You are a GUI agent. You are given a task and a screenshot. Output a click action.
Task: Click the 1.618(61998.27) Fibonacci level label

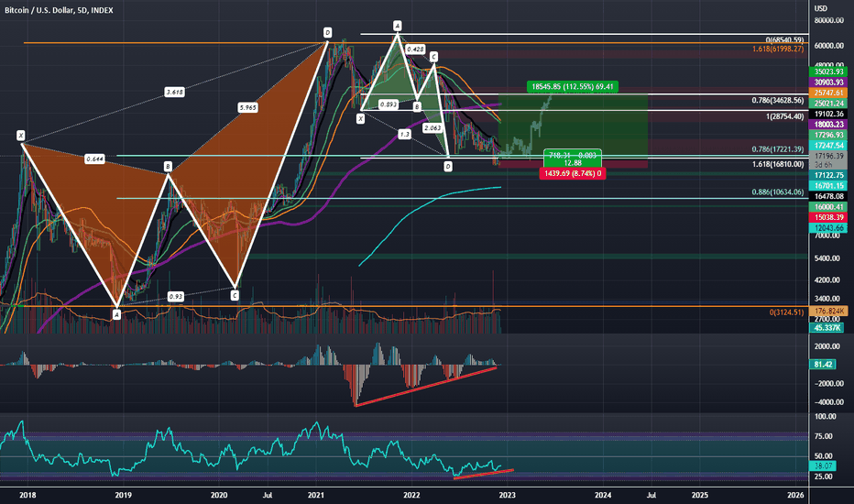(778, 49)
